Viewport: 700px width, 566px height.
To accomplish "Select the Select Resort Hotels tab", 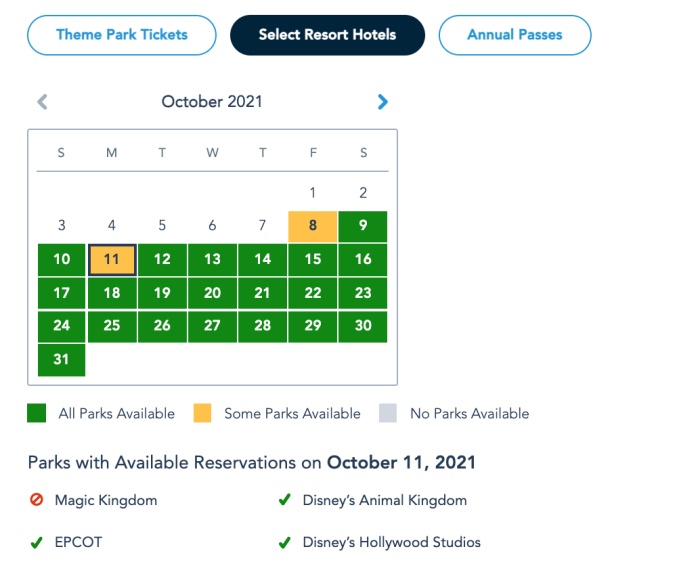I will tap(327, 35).
